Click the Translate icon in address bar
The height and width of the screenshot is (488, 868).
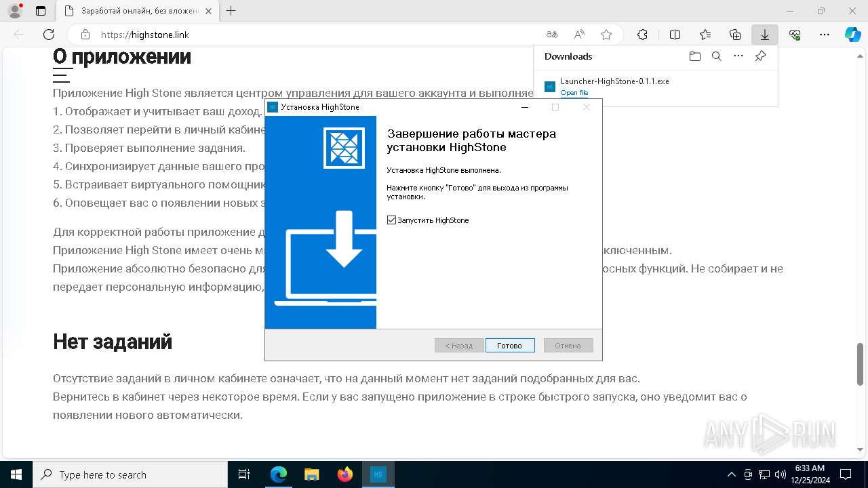point(552,35)
